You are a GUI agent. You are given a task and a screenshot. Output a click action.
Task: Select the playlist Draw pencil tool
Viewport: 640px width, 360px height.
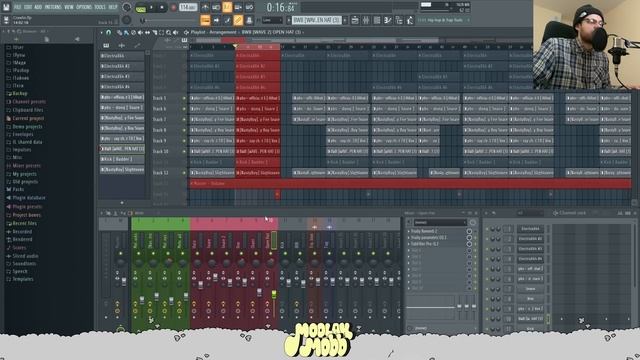pos(119,32)
